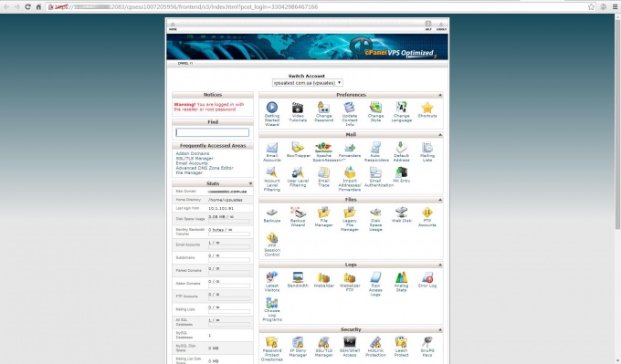Collapse the Logs section
Screen dimensions: 621x364
coord(440,265)
